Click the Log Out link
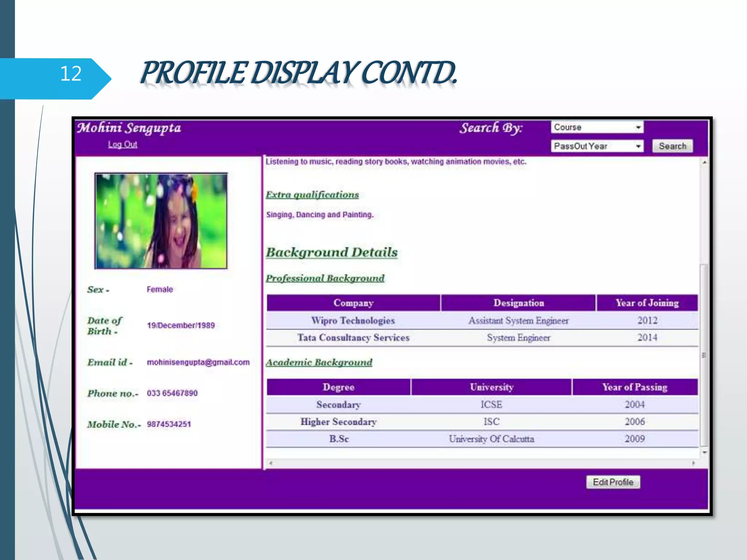 pyautogui.click(x=123, y=144)
